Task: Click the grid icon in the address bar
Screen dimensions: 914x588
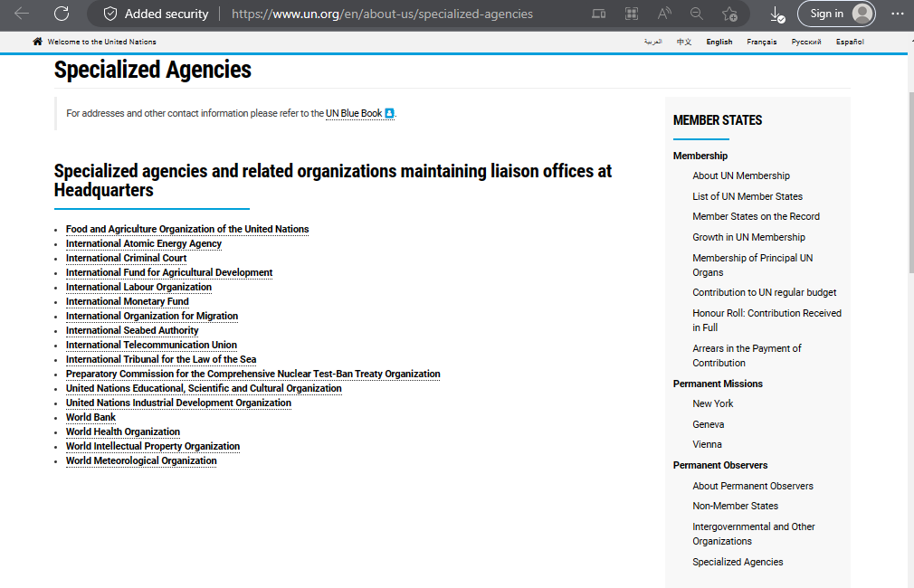Action: (632, 14)
